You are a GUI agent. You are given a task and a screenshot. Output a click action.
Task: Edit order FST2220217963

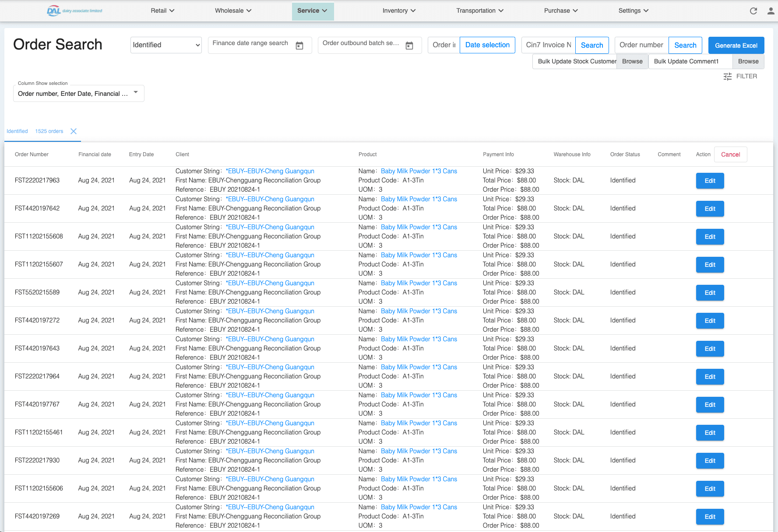tap(710, 181)
